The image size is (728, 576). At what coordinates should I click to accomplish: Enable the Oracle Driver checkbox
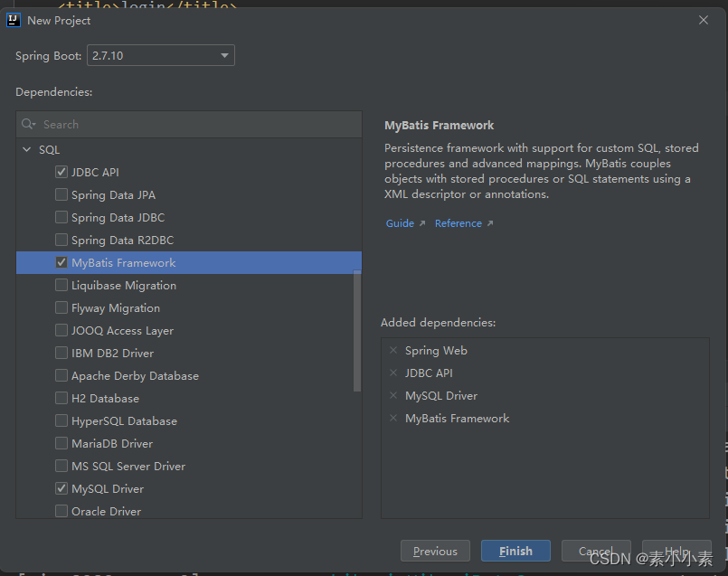tap(61, 511)
